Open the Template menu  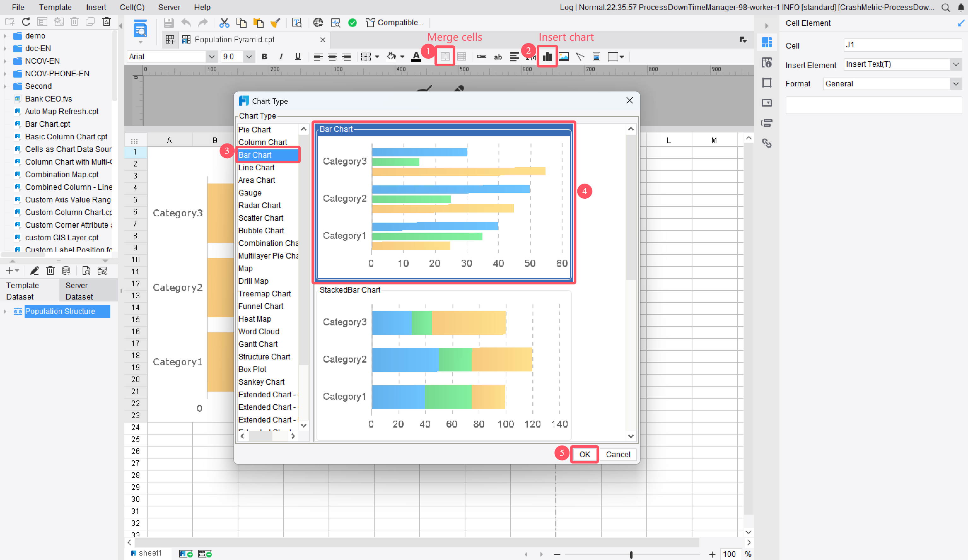[55, 7]
